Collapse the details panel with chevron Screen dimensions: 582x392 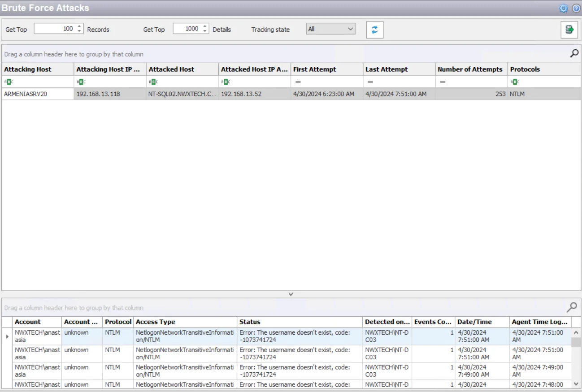[x=291, y=294]
